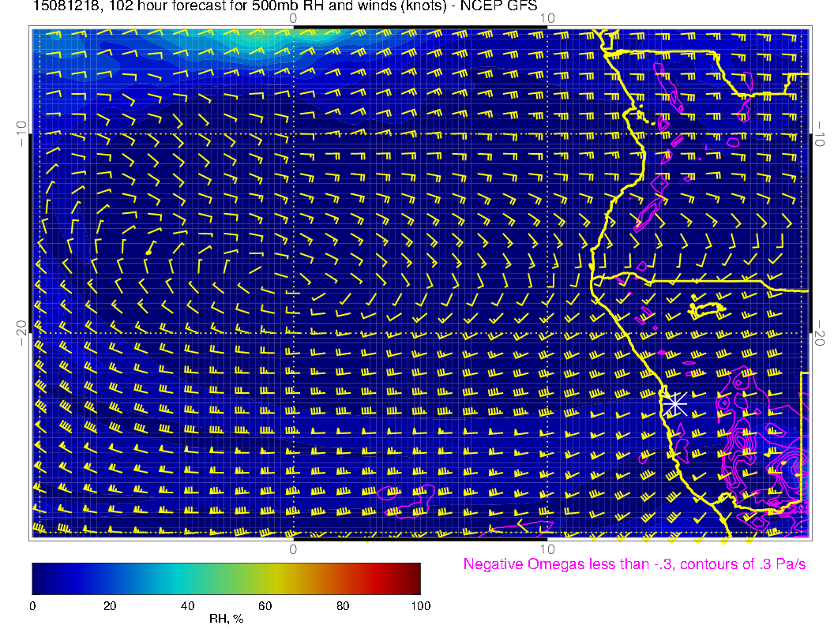Screen dimensions: 834x644
Task: Click the left latitude label -20
Action: click(x=21, y=333)
